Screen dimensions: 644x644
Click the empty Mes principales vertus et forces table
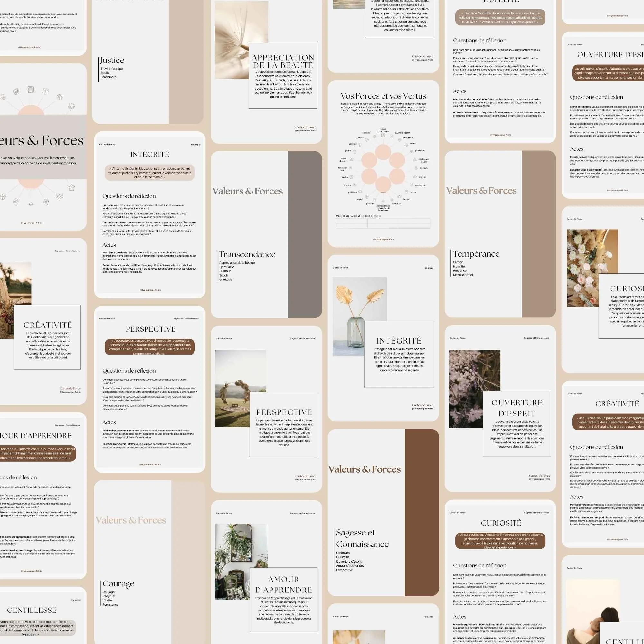[383, 223]
